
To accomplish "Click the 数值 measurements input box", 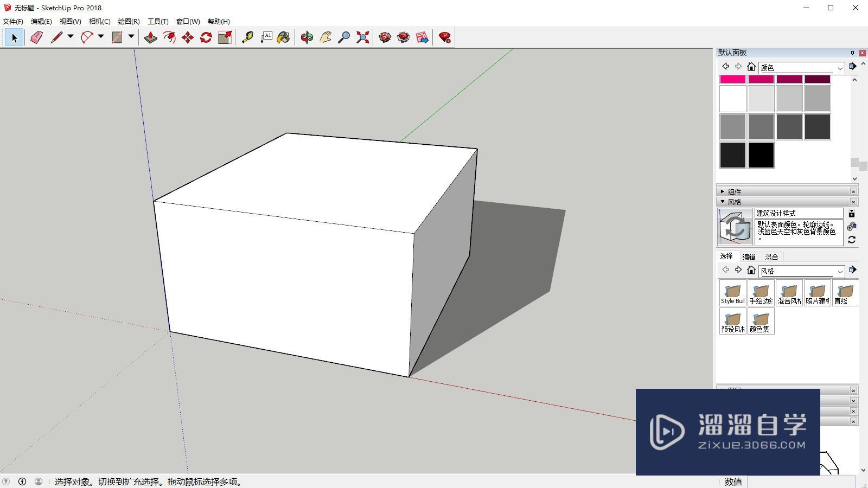I will 801,481.
